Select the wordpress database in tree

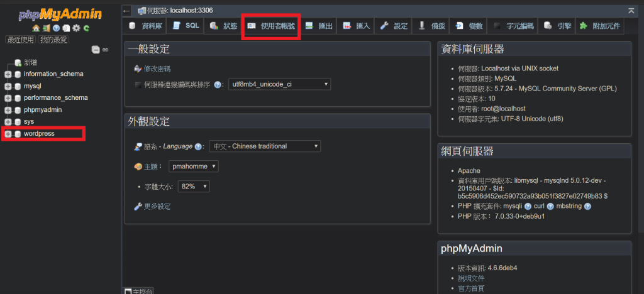[x=39, y=134]
